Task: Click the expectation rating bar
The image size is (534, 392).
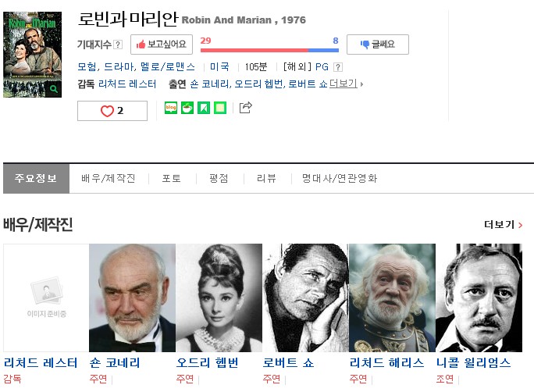Action: pos(269,51)
